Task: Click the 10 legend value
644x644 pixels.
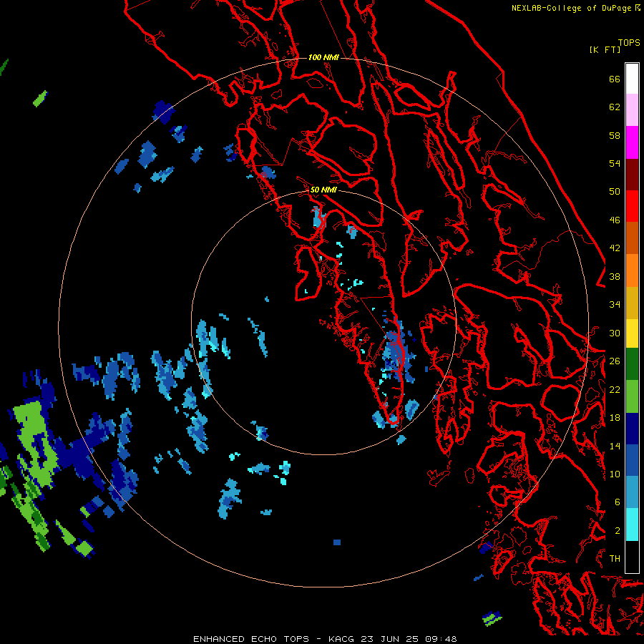Action: tap(615, 474)
